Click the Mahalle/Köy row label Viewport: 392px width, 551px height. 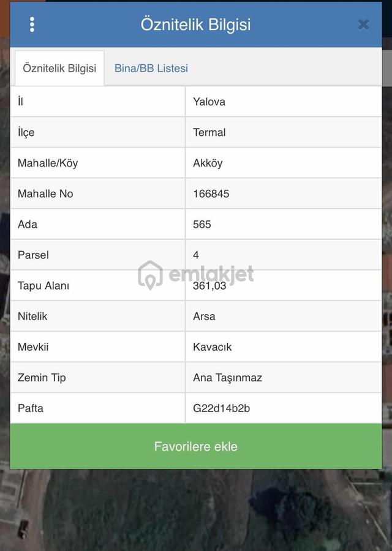click(x=48, y=163)
